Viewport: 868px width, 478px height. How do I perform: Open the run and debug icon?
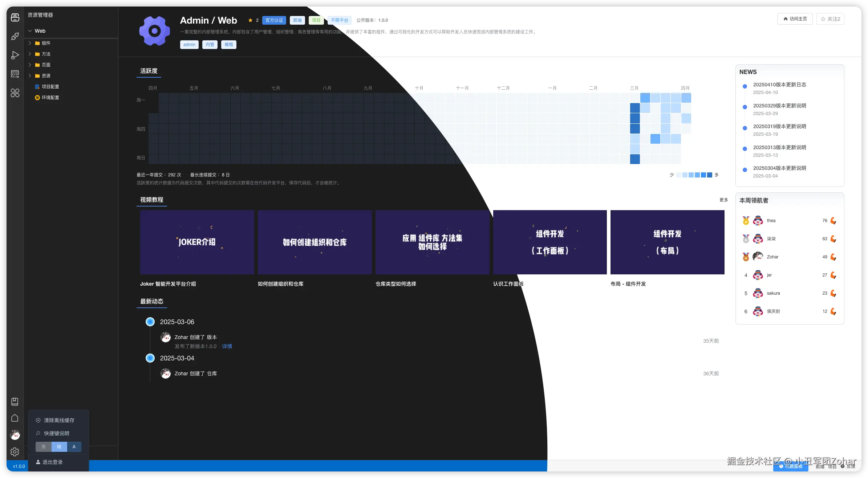(15, 55)
